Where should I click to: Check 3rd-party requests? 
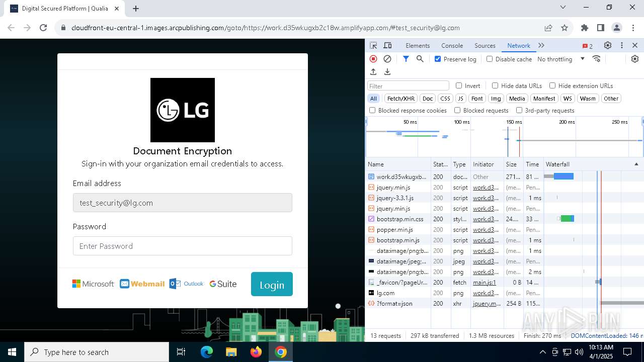click(x=519, y=110)
